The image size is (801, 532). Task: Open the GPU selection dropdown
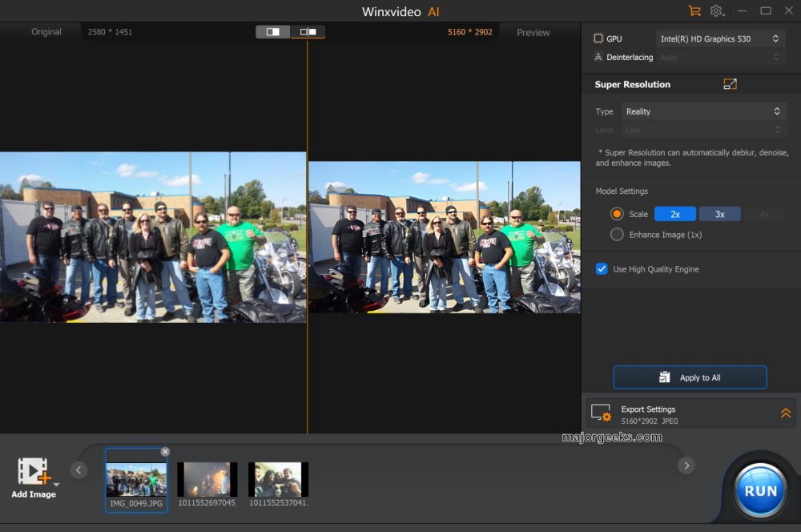[720, 38]
